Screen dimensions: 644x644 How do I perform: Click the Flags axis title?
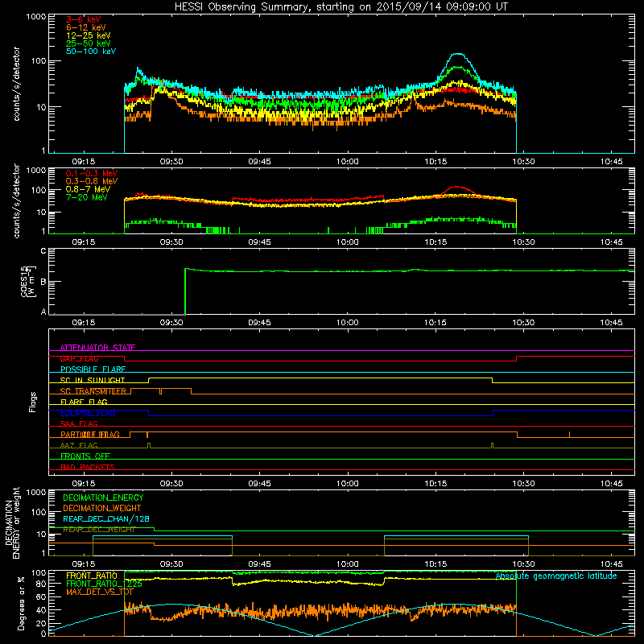point(33,402)
